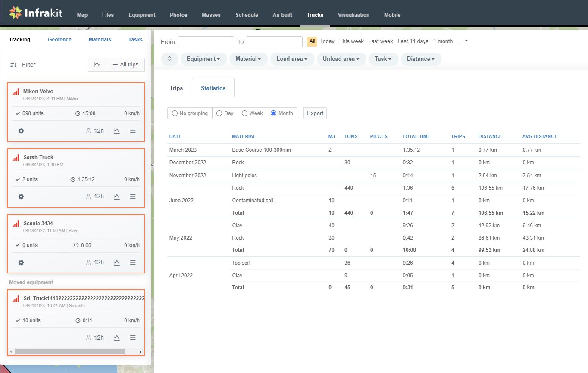
Task: Click the Infrakit logo
Action: point(36,13)
